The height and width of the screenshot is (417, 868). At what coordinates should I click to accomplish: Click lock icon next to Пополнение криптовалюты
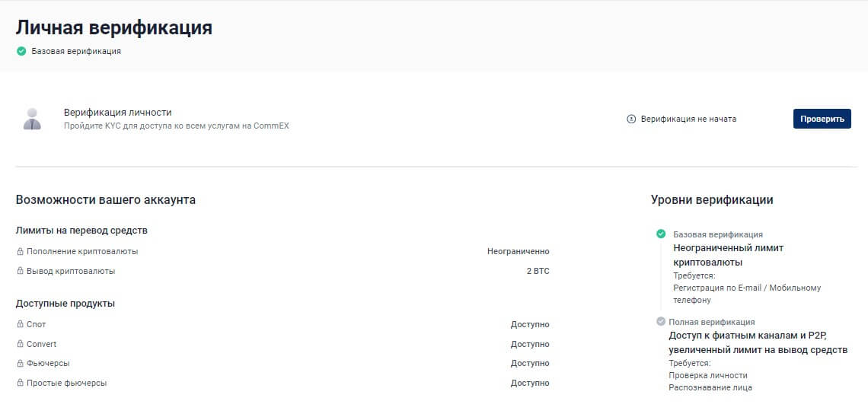coord(20,252)
